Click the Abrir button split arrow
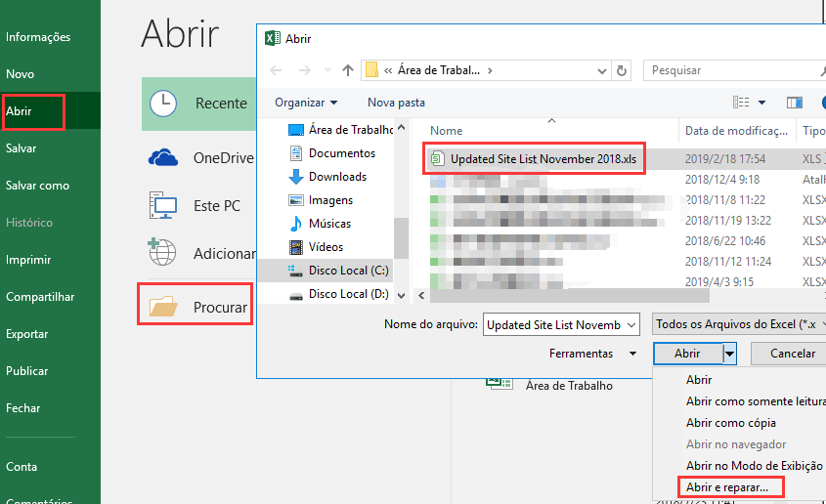Screen dimensions: 826x504 [x=729, y=354]
